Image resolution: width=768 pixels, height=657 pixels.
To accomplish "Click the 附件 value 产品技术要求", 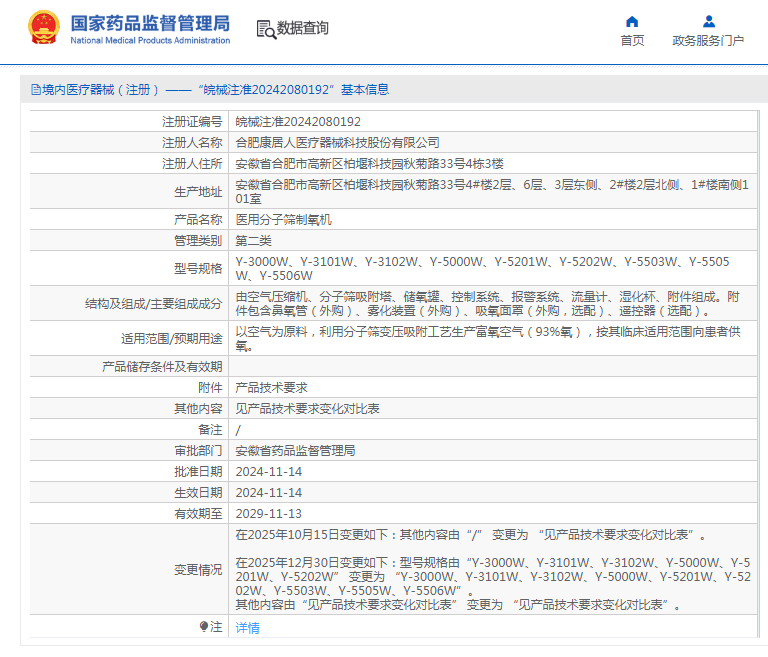I will pos(271,388).
